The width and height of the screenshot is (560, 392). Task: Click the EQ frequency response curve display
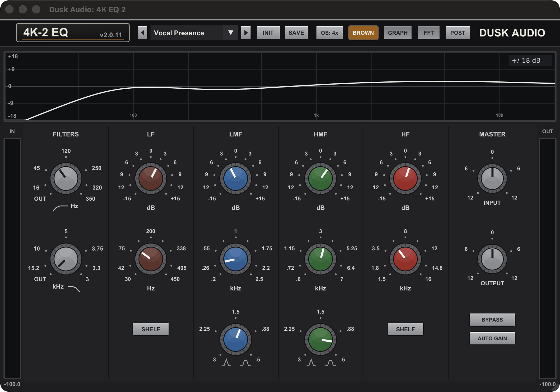coord(280,86)
